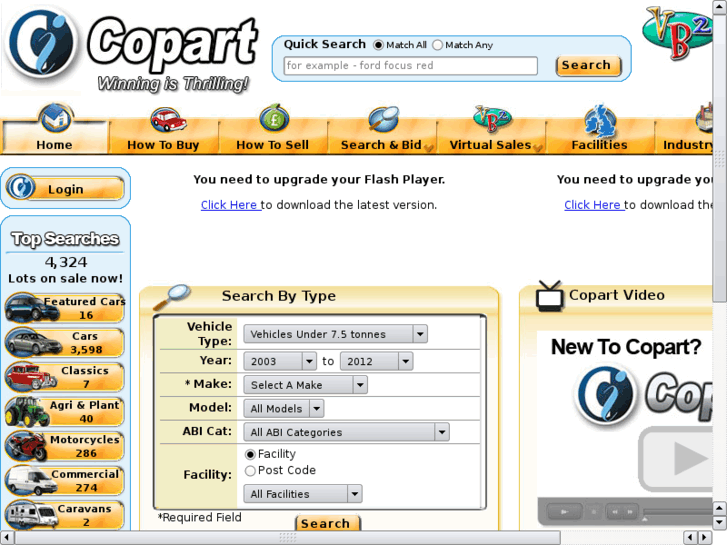Click the Agri & Plant 40 button

[65, 411]
